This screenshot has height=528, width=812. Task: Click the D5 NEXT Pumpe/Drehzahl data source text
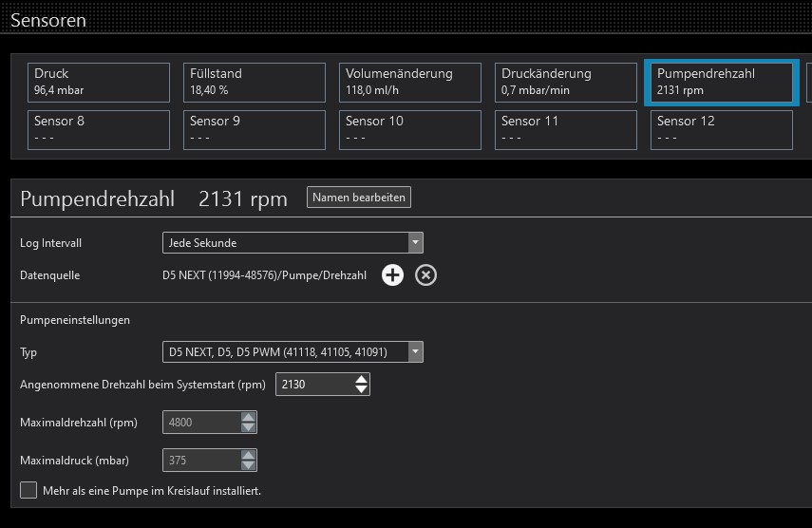click(264, 275)
